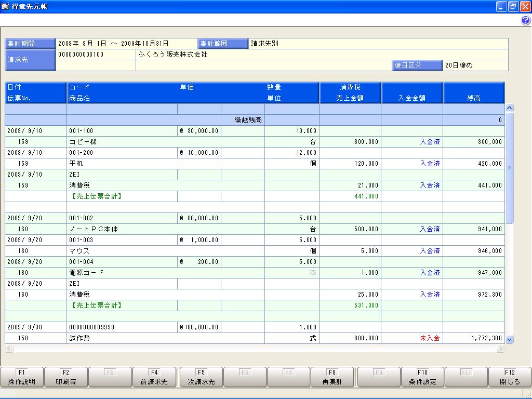Click sales amount 800,000 cell
The width and height of the screenshot is (532, 399).
pos(350,338)
